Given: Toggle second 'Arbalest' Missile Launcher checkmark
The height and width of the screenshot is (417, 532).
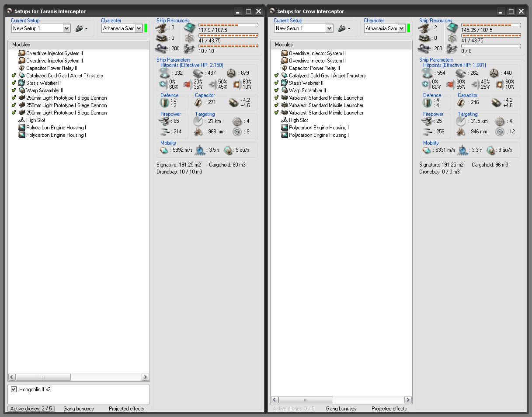Looking at the screenshot, I should [276, 105].
